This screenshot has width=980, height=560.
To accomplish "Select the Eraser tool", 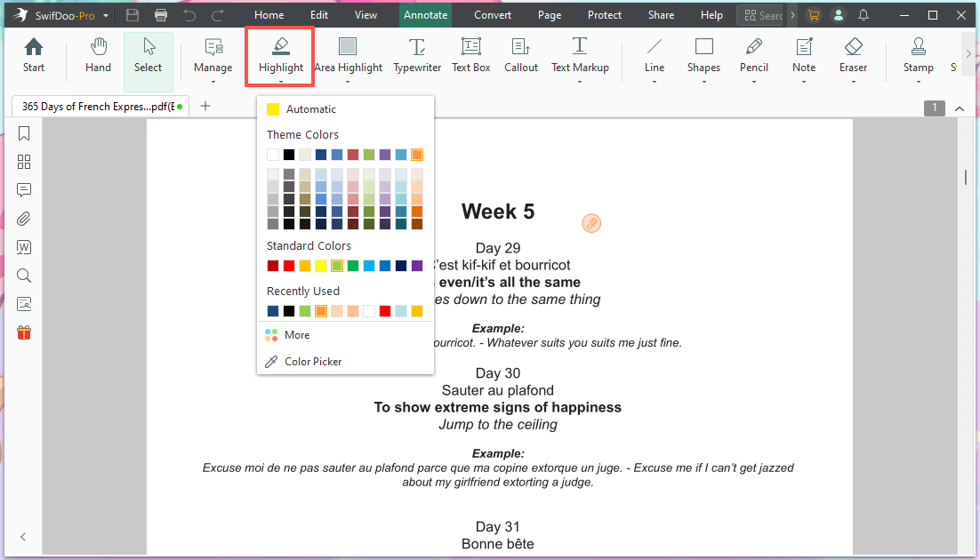I will tap(853, 56).
